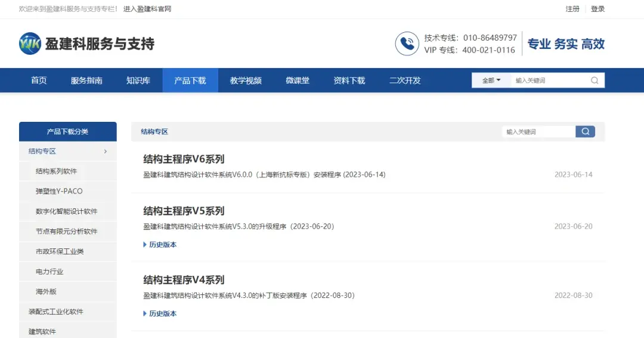Select 节点有限元分析软件 in sidebar
Screen dimensions: 644x338
(68, 232)
